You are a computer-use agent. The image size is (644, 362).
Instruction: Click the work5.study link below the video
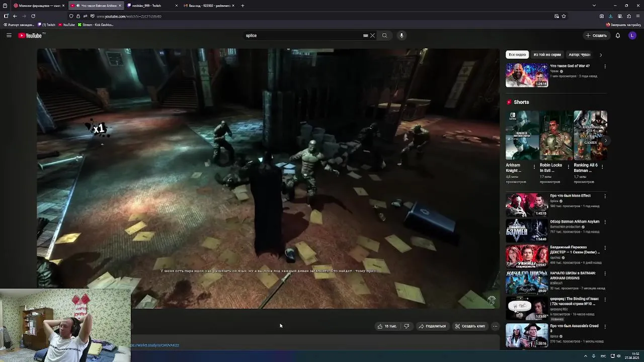(x=155, y=345)
